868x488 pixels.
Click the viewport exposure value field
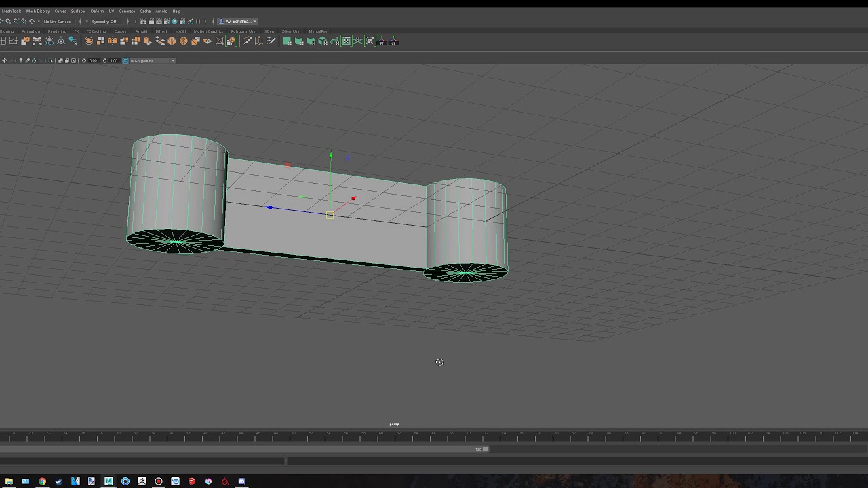pos(94,61)
